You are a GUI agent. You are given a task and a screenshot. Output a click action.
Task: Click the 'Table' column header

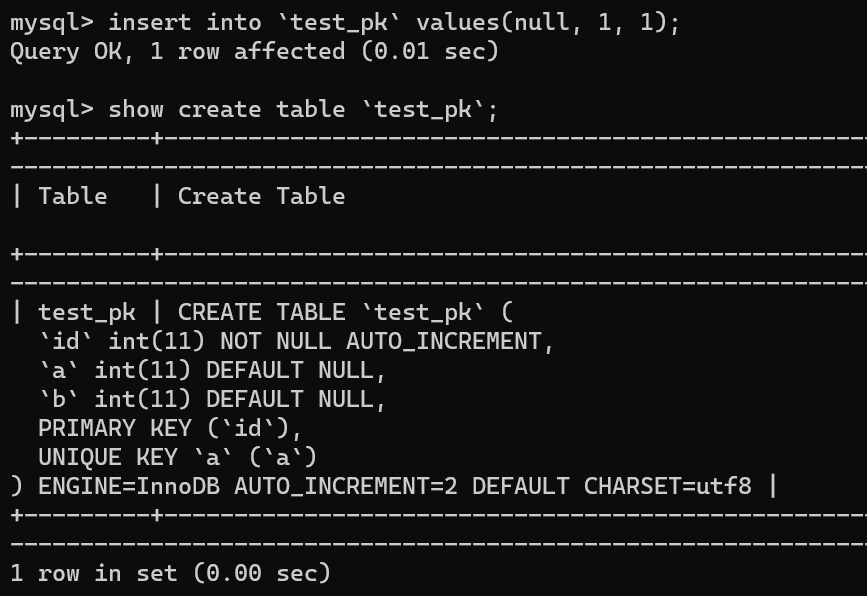tap(73, 196)
